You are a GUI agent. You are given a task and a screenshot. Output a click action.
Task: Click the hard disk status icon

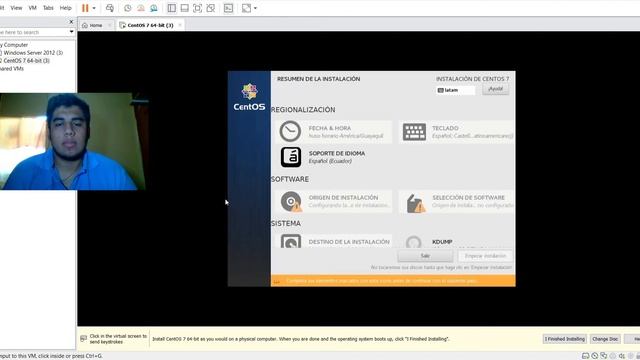585,356
